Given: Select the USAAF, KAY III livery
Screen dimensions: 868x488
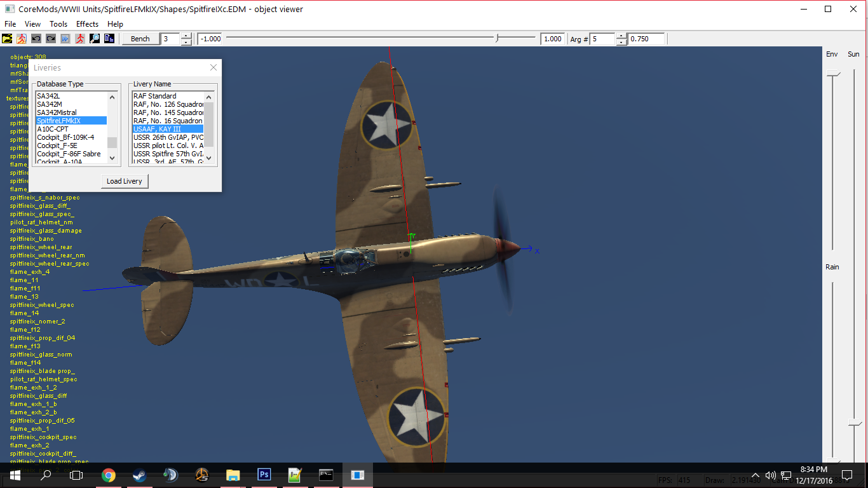Looking at the screenshot, I should (168, 129).
